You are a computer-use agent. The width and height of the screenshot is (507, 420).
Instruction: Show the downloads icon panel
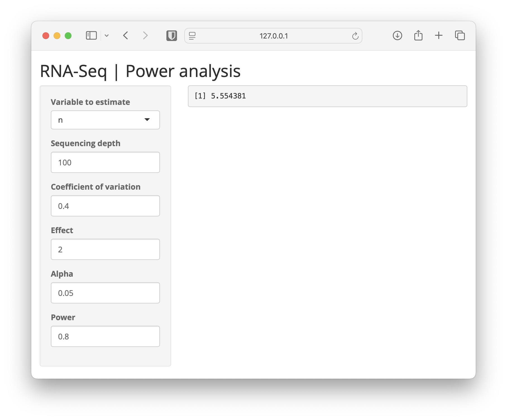(397, 36)
